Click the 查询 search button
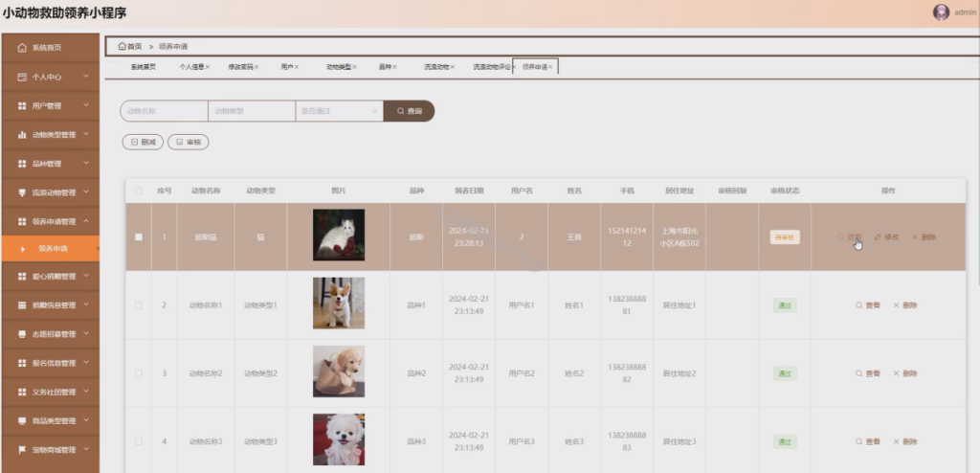Image resolution: width=980 pixels, height=473 pixels. [x=409, y=111]
